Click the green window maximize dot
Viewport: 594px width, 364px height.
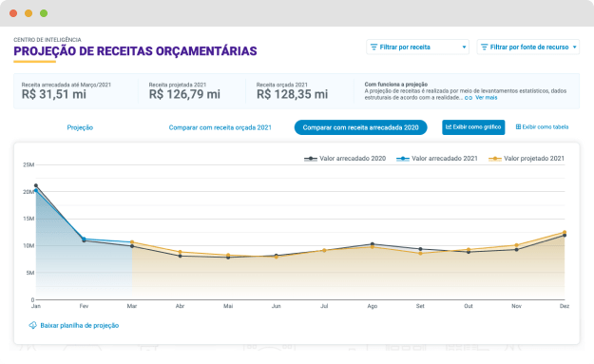tap(44, 13)
